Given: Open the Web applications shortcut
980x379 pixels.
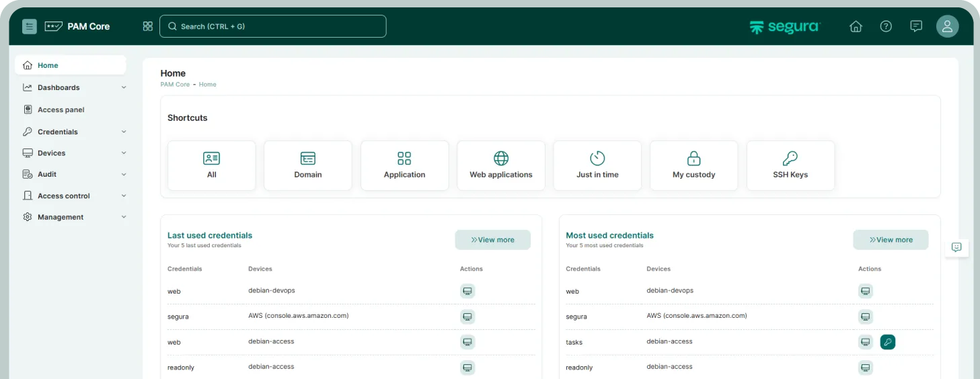Looking at the screenshot, I should (x=501, y=165).
